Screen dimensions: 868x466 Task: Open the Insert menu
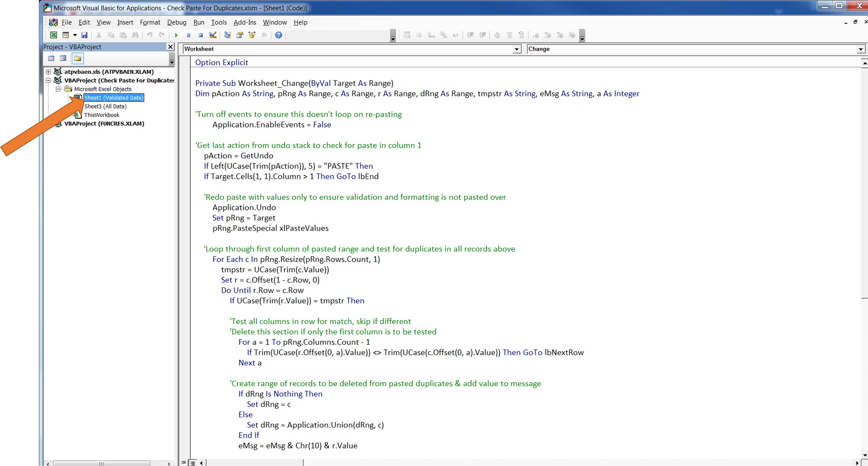pyautogui.click(x=125, y=22)
